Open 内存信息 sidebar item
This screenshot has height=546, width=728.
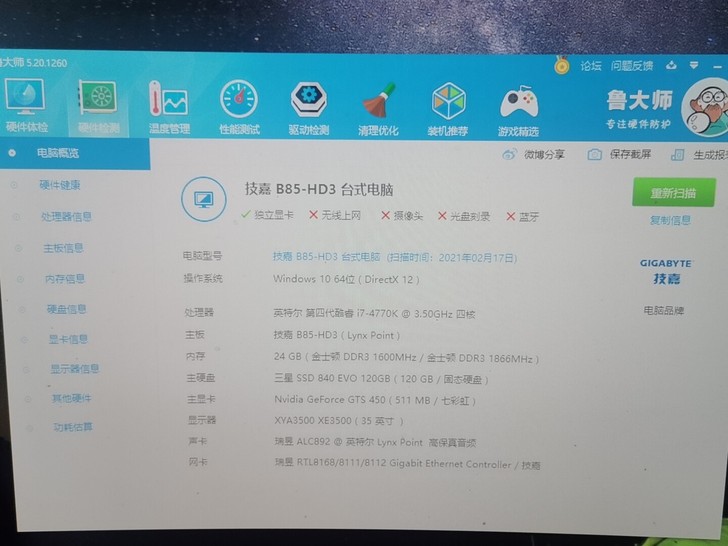(65, 279)
